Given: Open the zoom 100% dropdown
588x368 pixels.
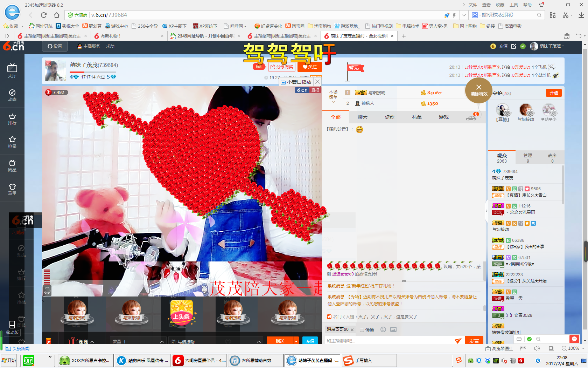Looking at the screenshot, I should pyautogui.click(x=583, y=348).
